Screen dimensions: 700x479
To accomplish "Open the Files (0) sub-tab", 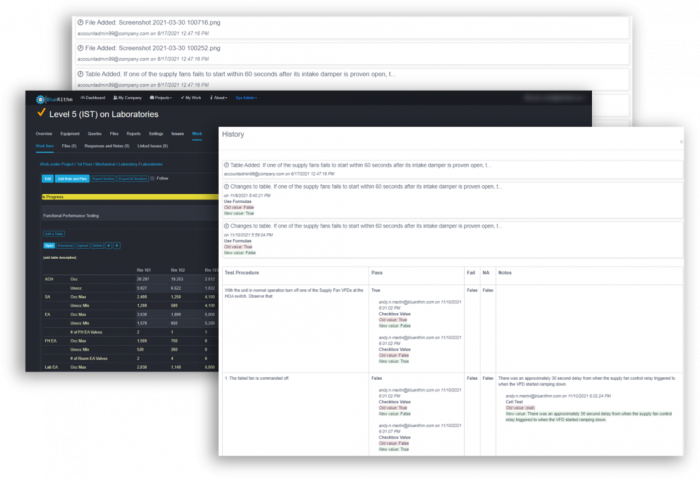I will [x=69, y=146].
